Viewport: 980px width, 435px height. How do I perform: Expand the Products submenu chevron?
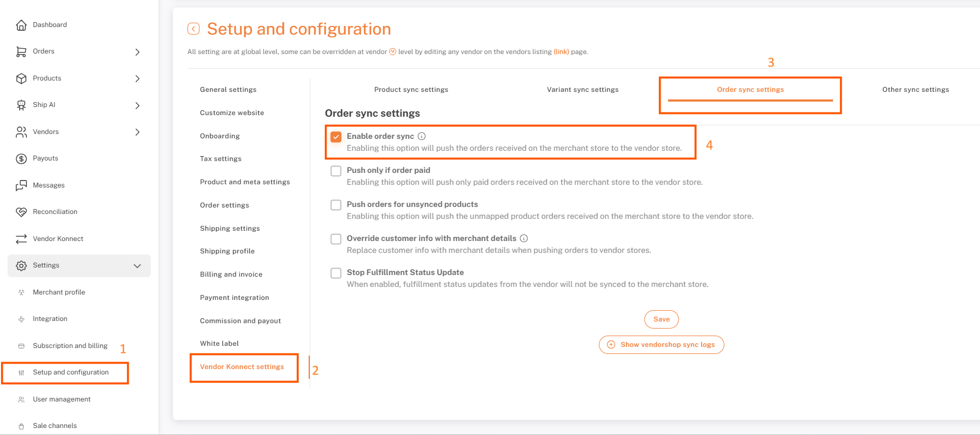[137, 78]
